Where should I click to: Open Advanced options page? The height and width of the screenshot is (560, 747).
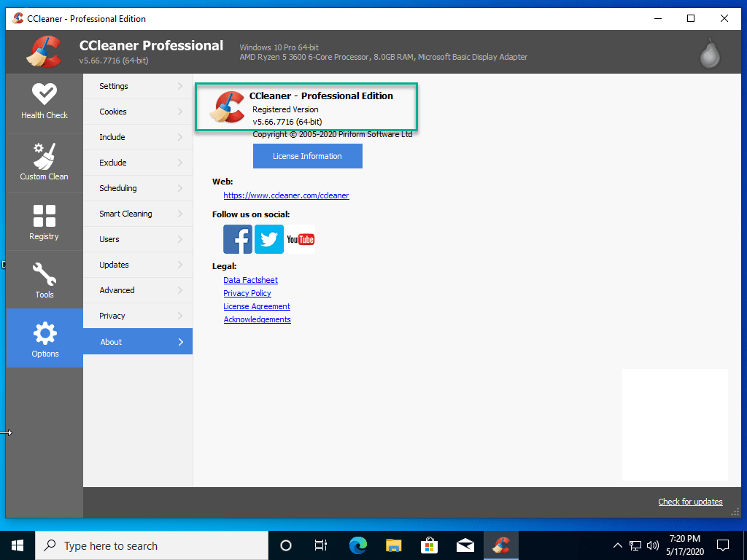[x=138, y=290]
